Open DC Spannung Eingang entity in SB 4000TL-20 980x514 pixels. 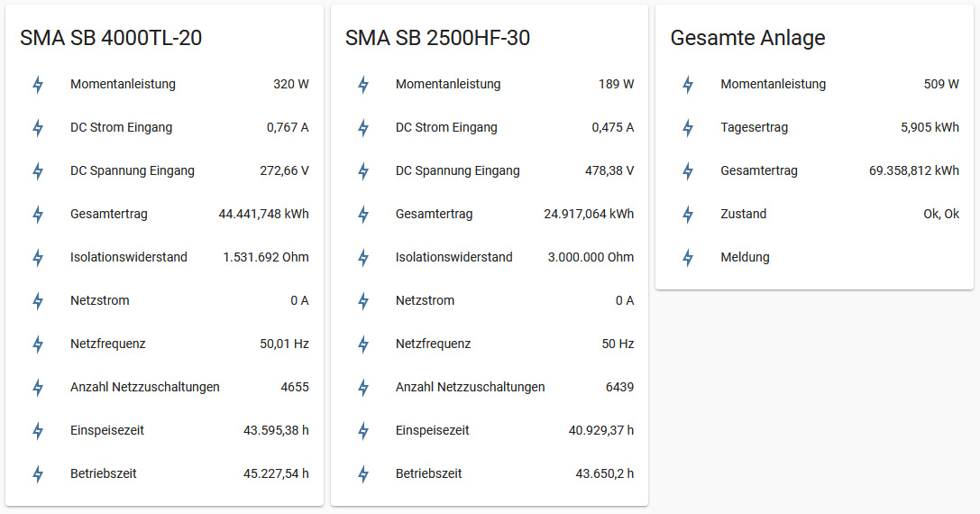point(133,170)
